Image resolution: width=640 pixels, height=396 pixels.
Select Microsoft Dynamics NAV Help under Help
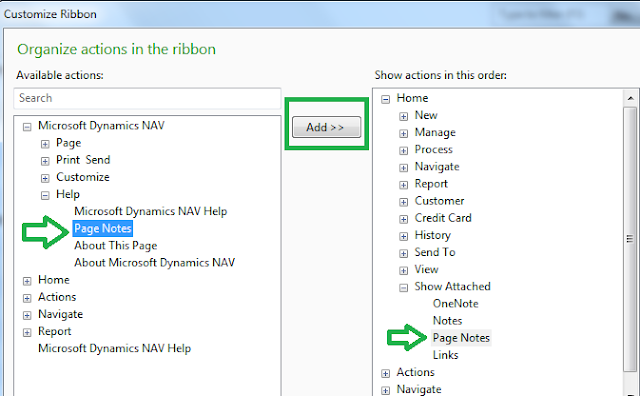point(151,211)
